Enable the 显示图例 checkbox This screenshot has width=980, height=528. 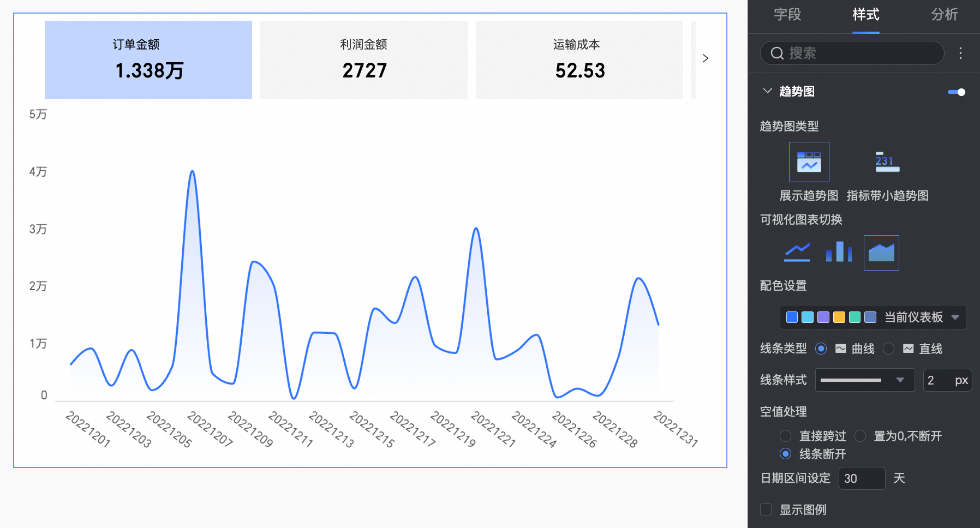pyautogui.click(x=766, y=509)
